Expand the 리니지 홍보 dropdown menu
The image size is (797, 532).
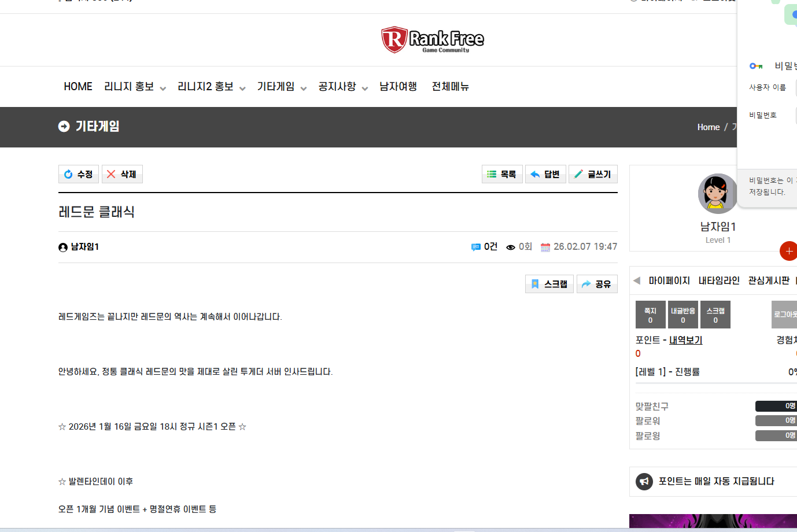click(135, 87)
